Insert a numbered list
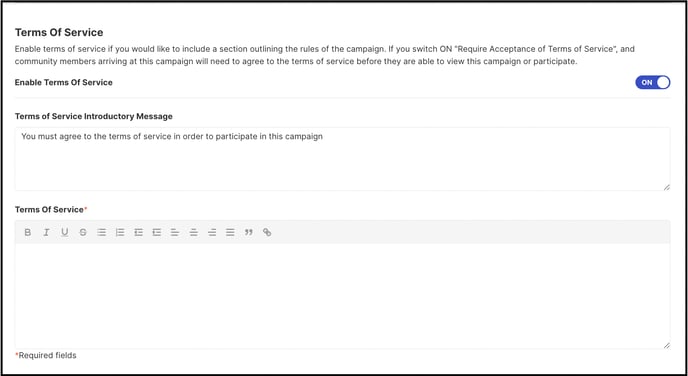Screen dimensions: 688x376 point(120,233)
